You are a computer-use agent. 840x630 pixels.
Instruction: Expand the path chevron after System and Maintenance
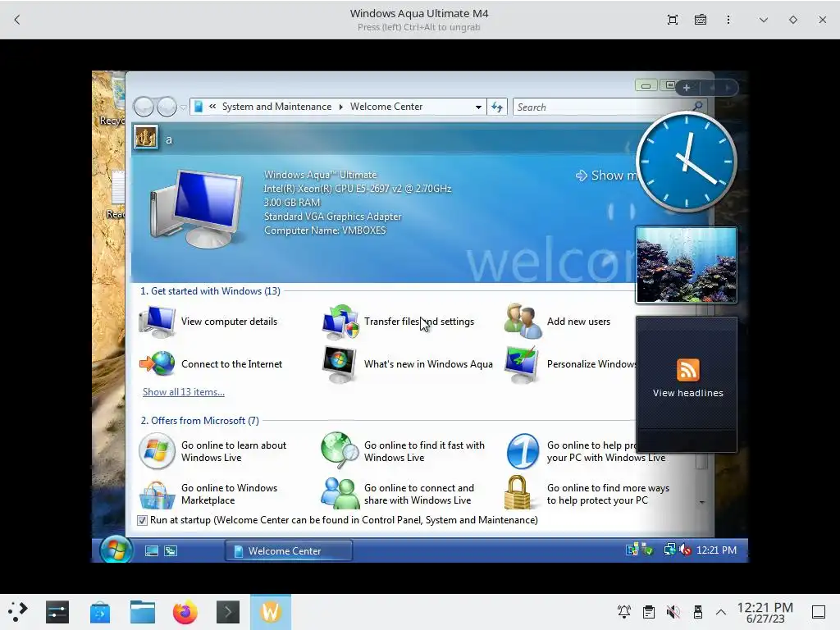340,107
